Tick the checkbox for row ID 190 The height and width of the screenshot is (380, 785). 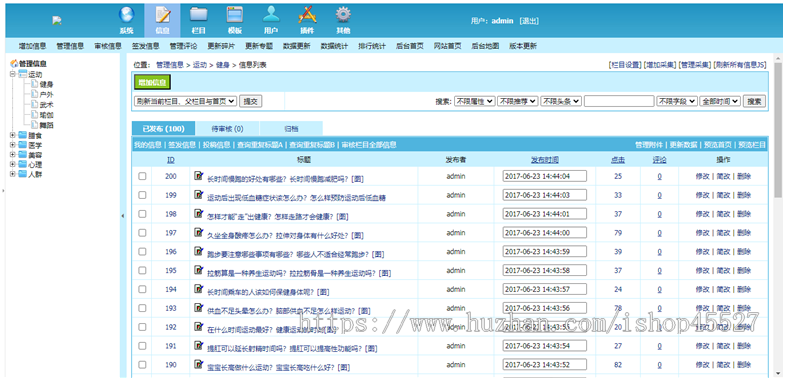click(142, 365)
